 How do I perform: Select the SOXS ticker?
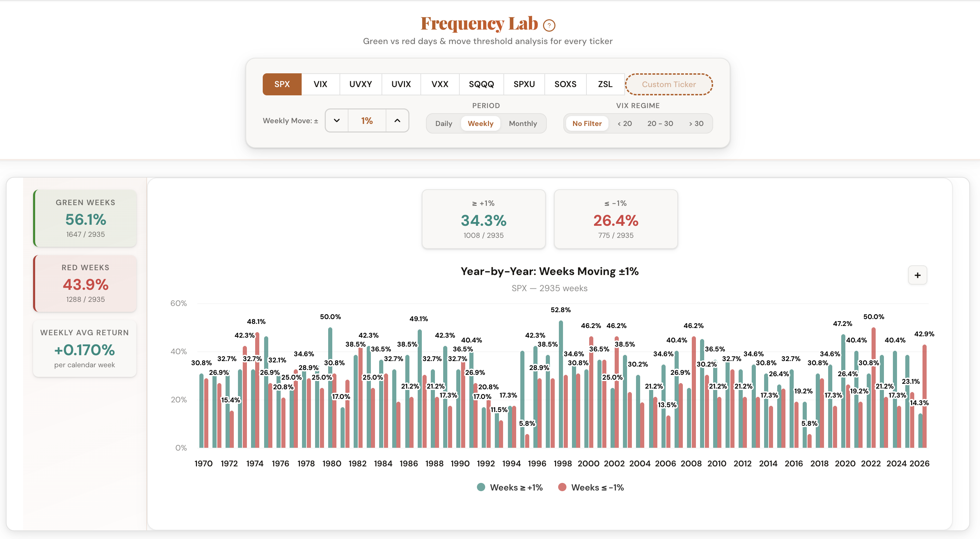565,84
